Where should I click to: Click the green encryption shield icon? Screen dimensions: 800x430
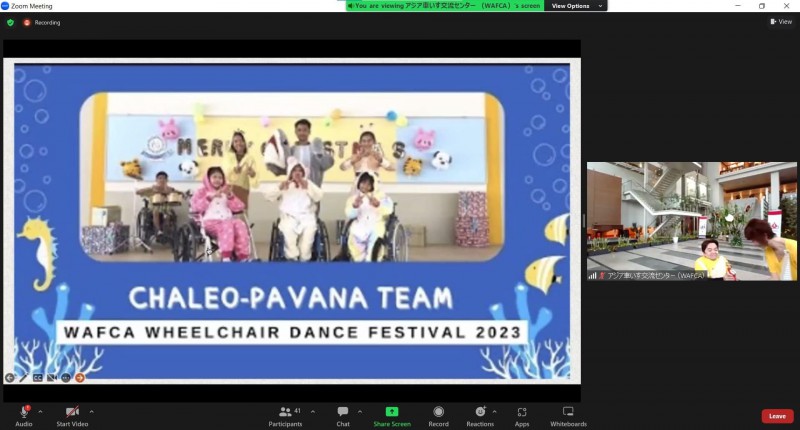pos(11,22)
